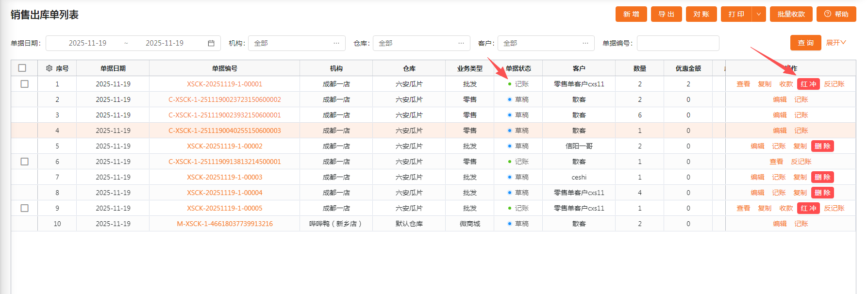Check the checkbox for row 9
Screen dimensions: 868x294
point(25,208)
